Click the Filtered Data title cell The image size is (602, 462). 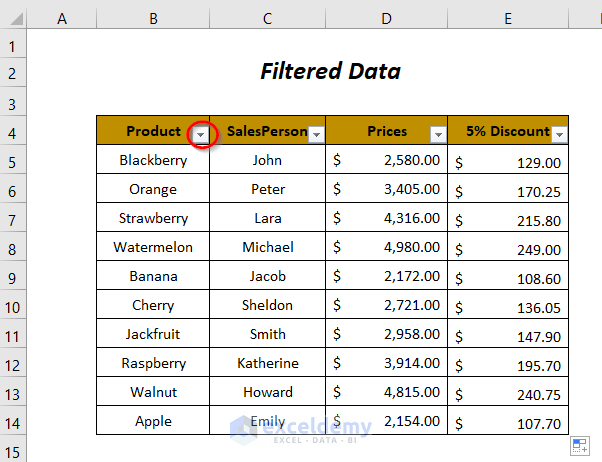(330, 72)
